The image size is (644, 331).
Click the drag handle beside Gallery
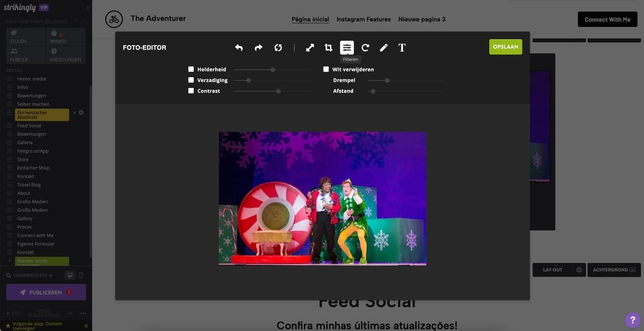click(x=9, y=219)
